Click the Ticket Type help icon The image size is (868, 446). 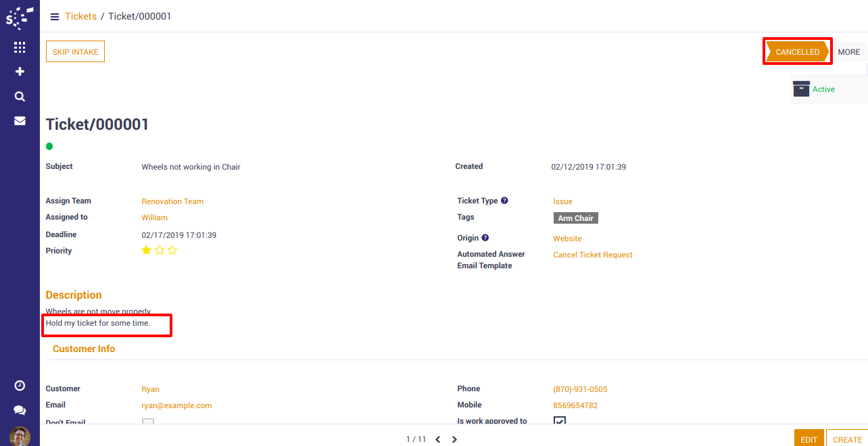click(x=504, y=201)
